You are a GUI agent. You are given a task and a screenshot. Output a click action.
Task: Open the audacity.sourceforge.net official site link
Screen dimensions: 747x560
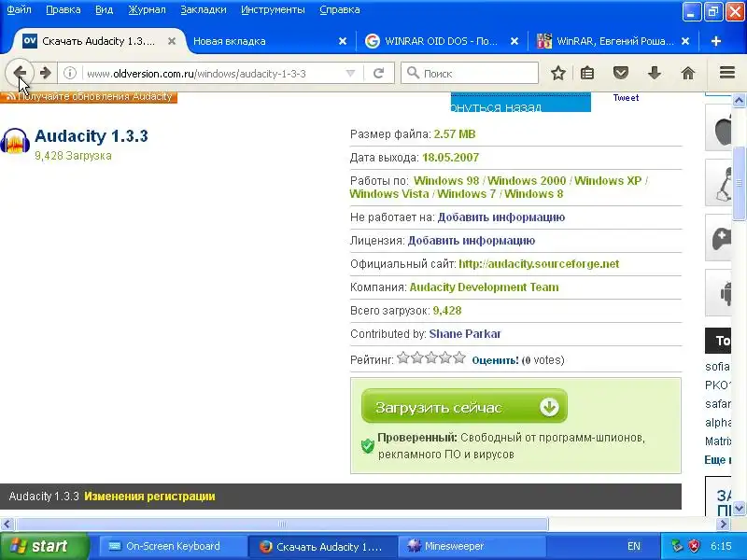pyautogui.click(x=539, y=264)
